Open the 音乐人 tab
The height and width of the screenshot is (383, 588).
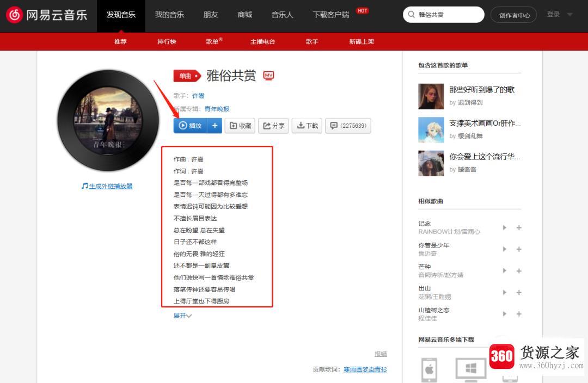[x=282, y=15]
